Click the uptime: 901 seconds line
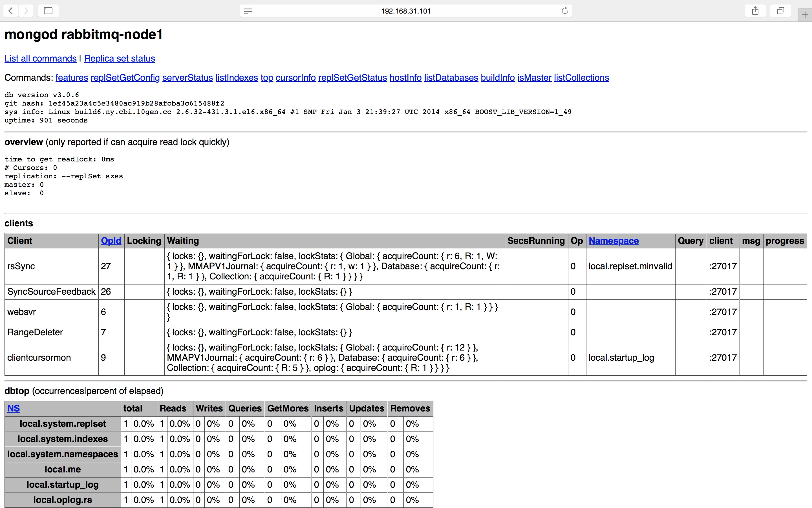The image size is (812, 508). click(46, 120)
